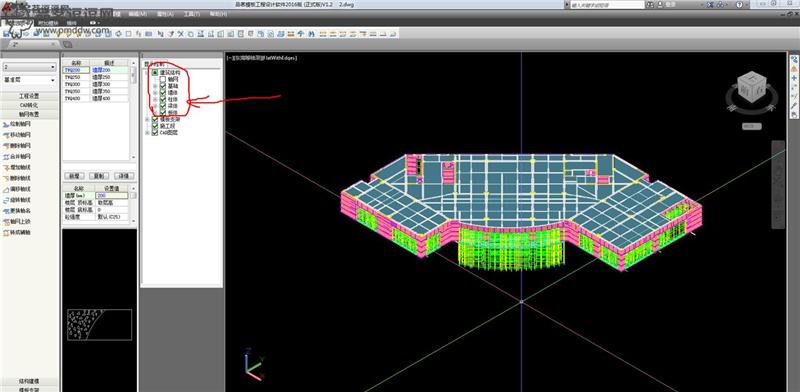Click the 复制 button under the wall list

tap(99, 176)
